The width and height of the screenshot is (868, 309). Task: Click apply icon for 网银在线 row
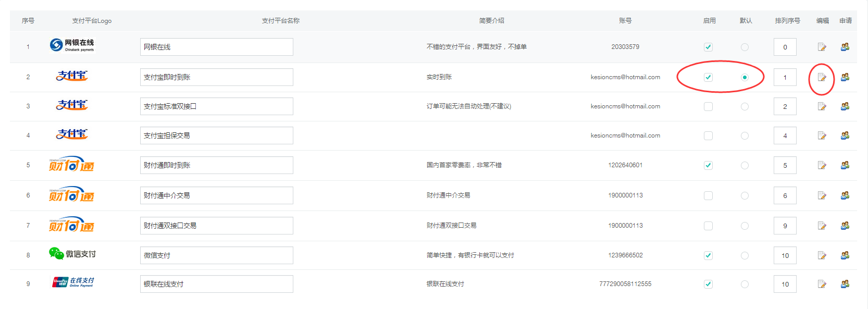click(x=845, y=47)
